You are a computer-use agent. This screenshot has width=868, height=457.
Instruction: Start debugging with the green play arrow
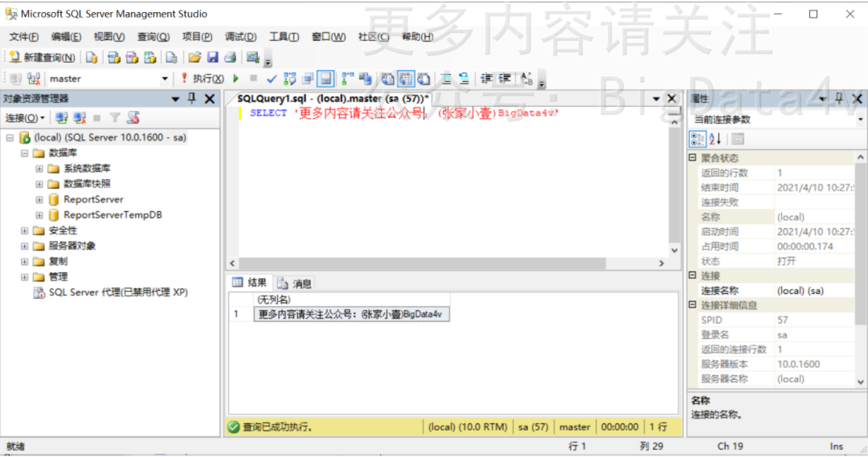(236, 79)
